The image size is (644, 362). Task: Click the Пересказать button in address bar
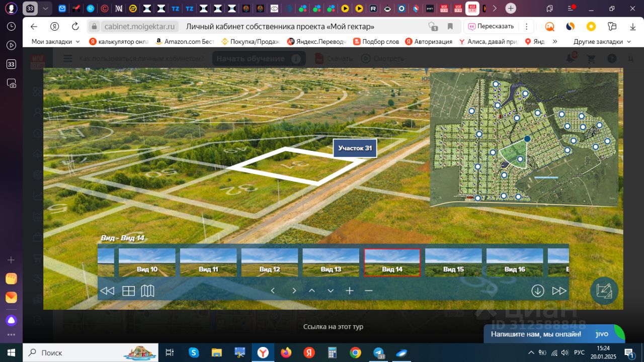pos(491,27)
